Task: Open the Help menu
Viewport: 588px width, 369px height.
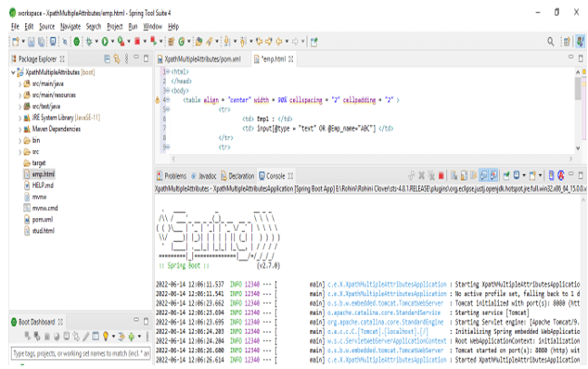Action: point(173,27)
